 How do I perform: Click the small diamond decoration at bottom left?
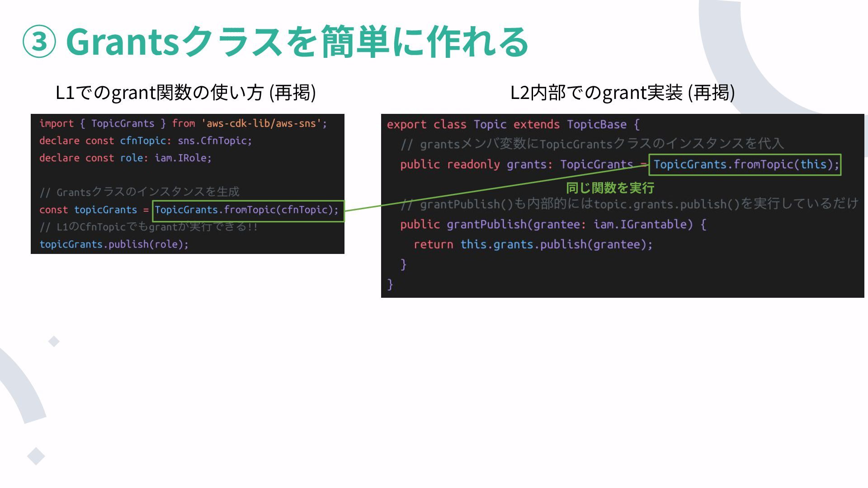coord(36,456)
